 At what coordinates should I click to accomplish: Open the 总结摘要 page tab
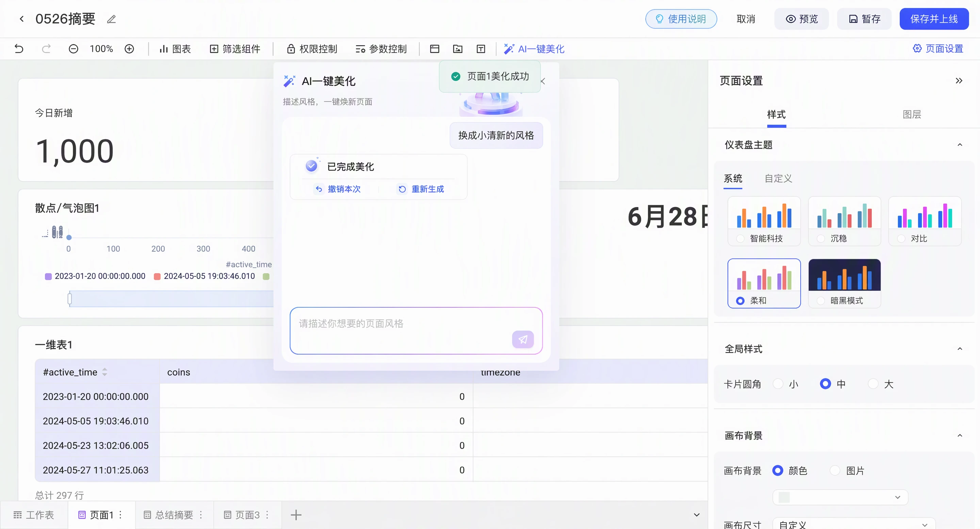(174, 515)
